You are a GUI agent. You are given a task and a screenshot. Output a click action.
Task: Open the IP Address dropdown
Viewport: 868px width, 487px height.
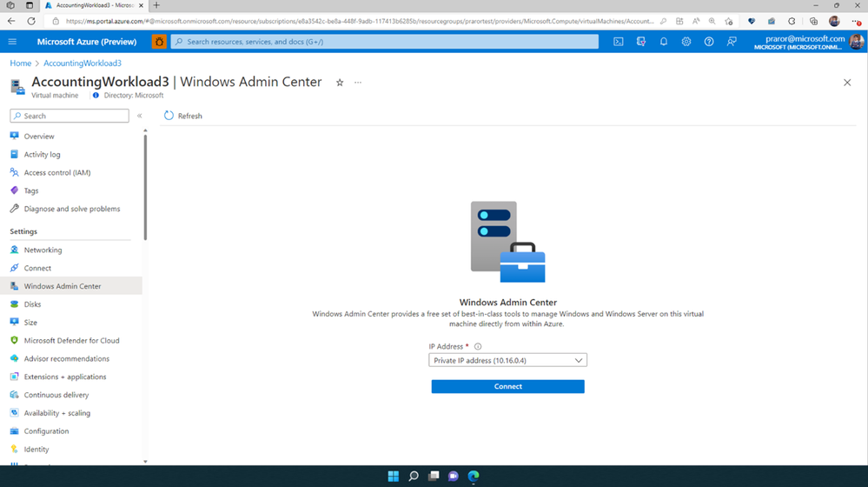tap(507, 360)
